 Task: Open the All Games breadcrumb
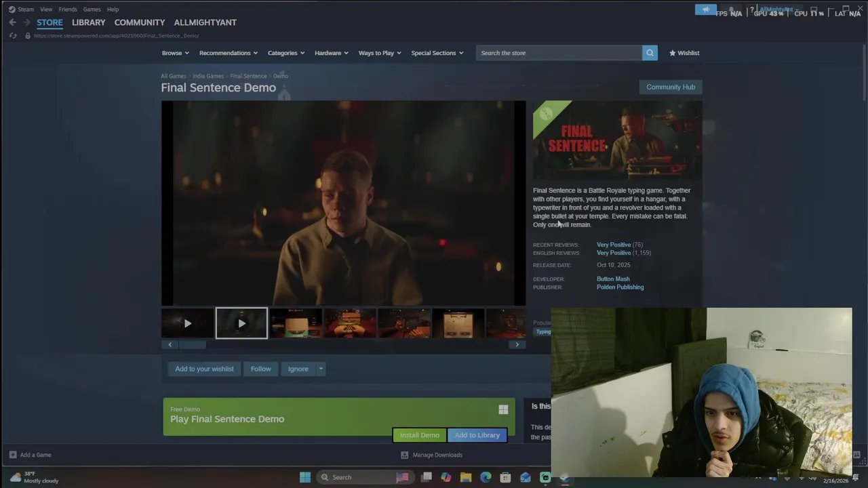tap(173, 76)
